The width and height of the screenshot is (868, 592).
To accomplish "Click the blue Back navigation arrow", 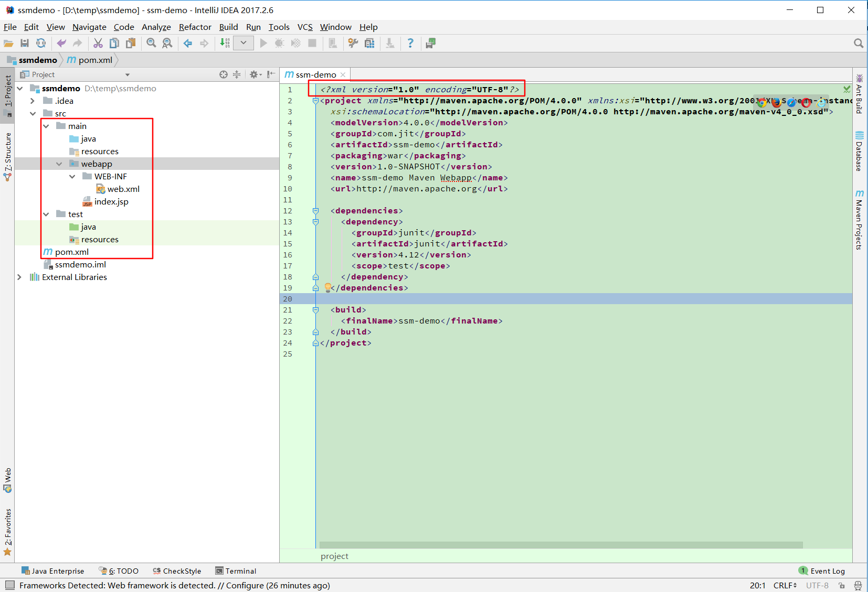I will [188, 44].
